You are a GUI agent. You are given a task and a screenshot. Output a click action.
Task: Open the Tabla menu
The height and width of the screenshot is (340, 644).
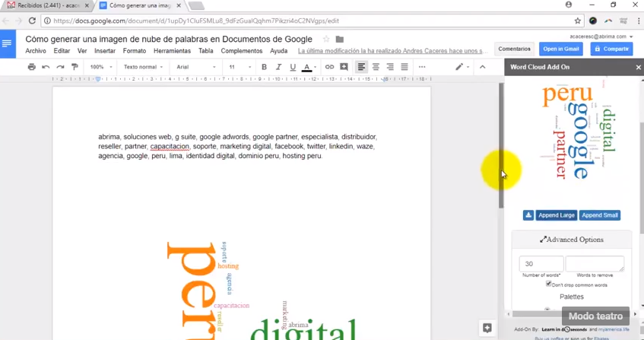(x=206, y=51)
